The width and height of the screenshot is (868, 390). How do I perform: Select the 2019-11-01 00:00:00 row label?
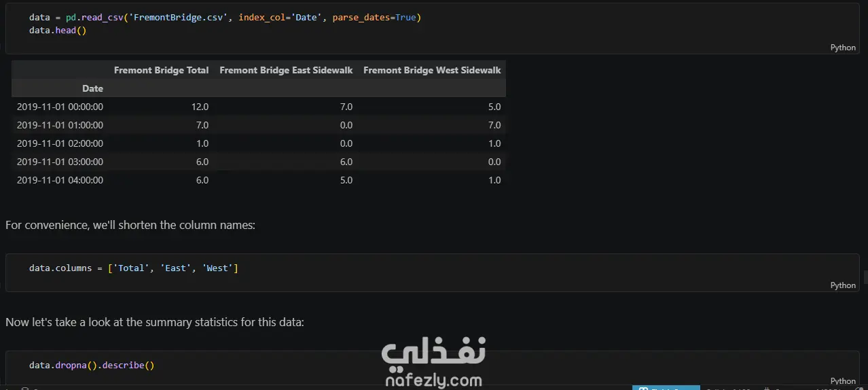click(x=60, y=107)
